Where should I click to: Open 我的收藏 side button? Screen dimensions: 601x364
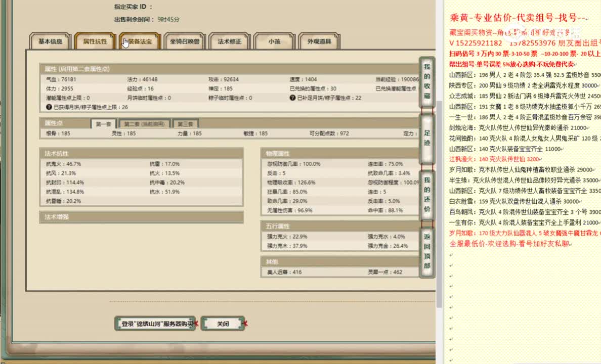pos(427,81)
